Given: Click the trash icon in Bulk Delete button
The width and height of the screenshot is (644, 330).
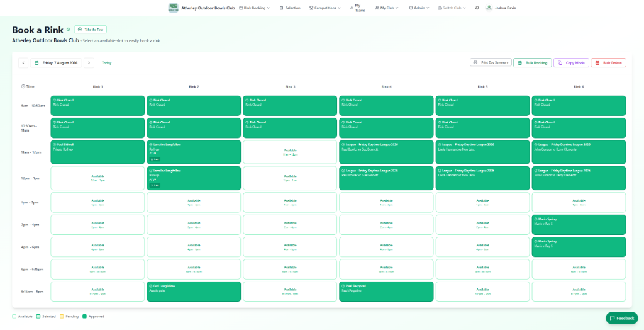Looking at the screenshot, I should click(597, 63).
